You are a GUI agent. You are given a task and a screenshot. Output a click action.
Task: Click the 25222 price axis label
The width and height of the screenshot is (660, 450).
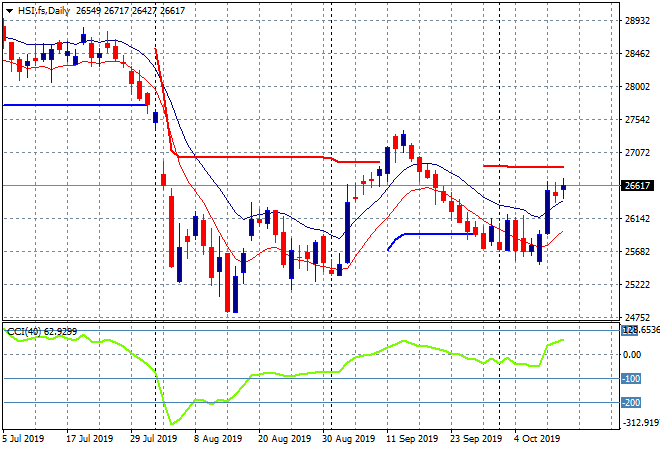click(637, 285)
